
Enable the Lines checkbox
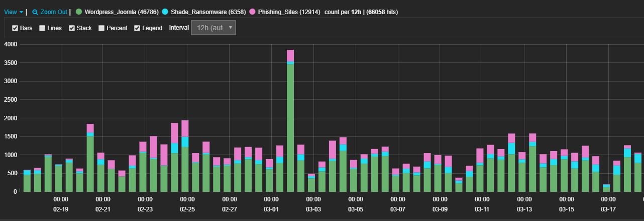click(x=42, y=28)
